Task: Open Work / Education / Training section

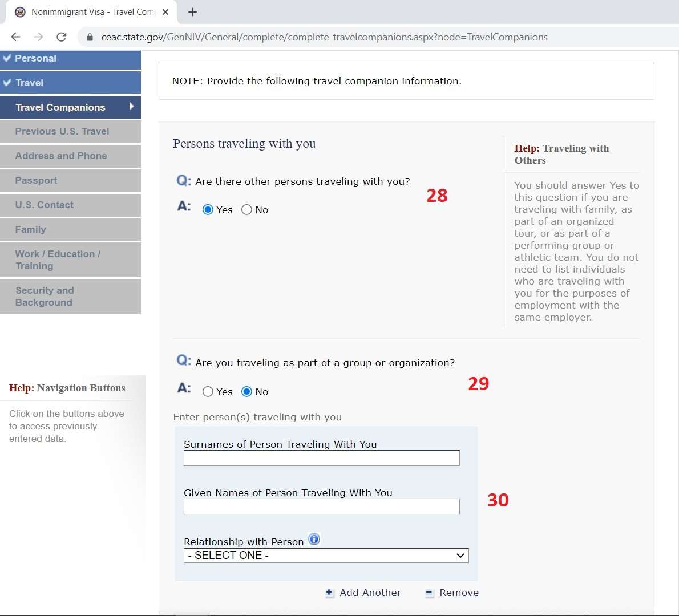Action: click(x=70, y=260)
